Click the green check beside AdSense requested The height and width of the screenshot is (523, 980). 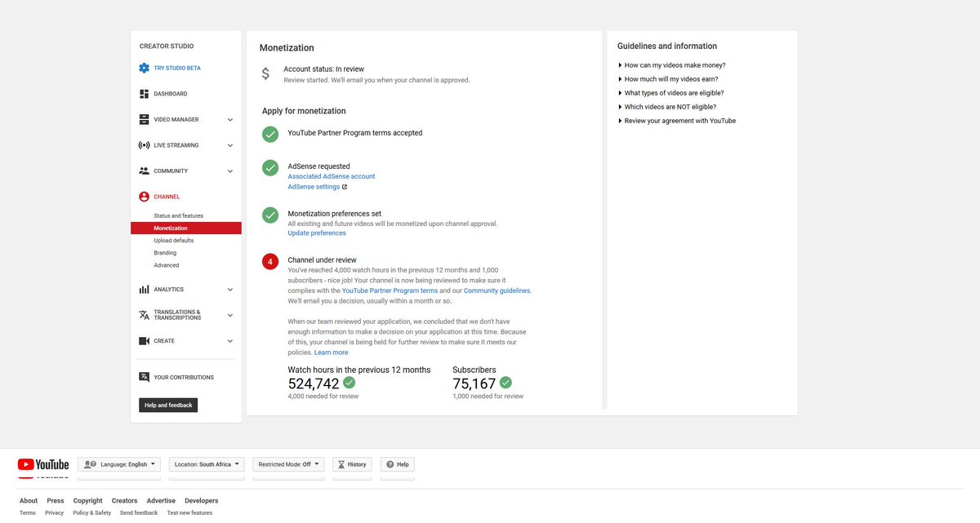coord(269,167)
